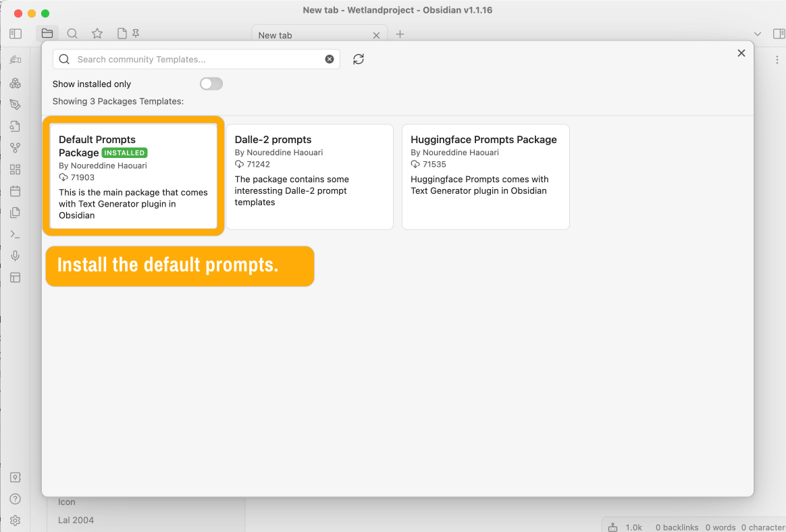
Task: Toggle the left sidebar panel icon
Action: 15,32
